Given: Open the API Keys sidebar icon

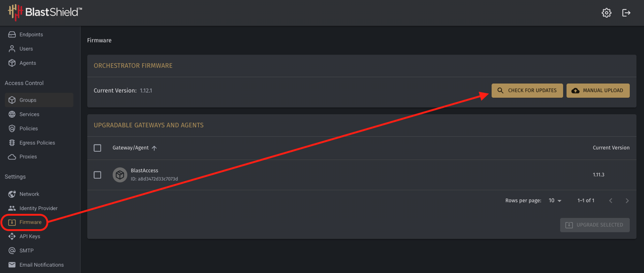Looking at the screenshot, I should click(x=12, y=236).
